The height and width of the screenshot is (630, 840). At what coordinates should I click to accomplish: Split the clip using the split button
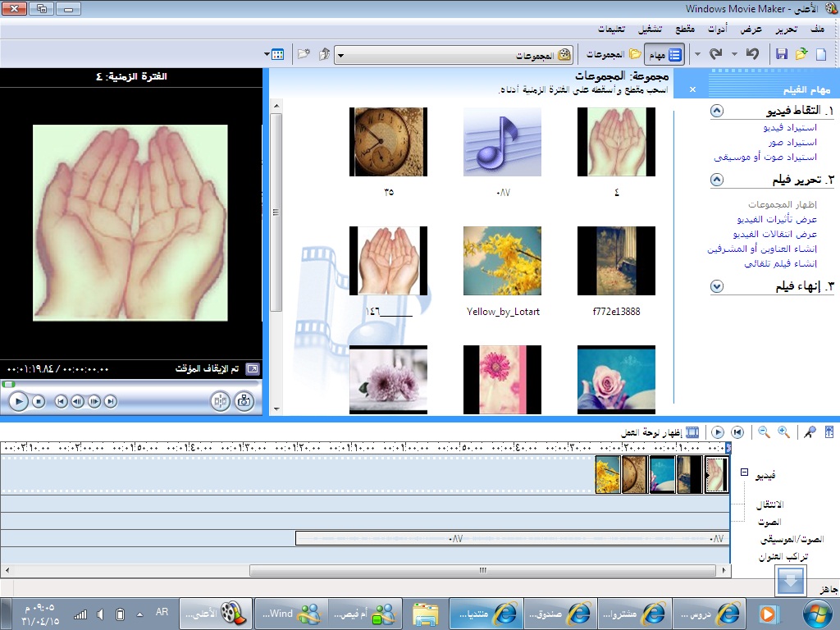220,401
